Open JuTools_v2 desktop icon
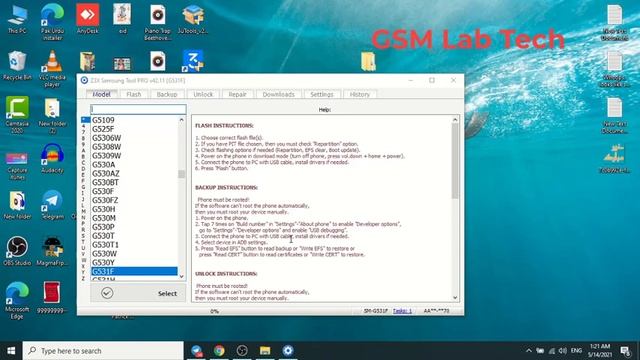640x360 pixels. pos(193,19)
